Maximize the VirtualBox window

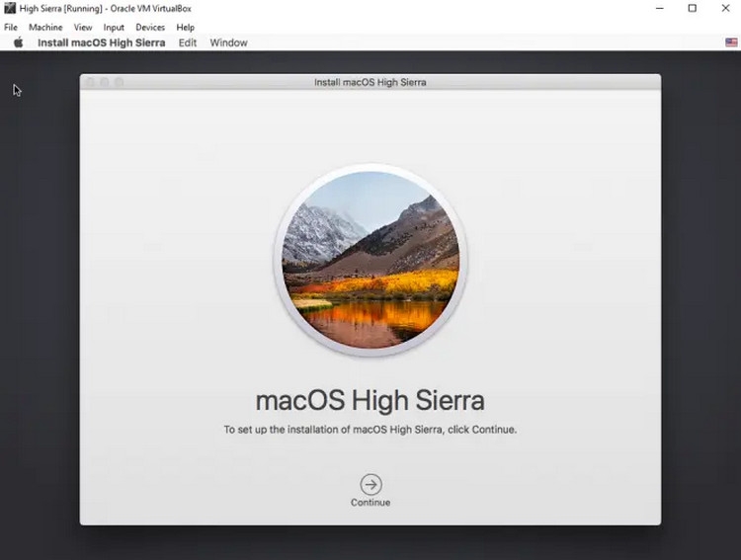point(693,8)
